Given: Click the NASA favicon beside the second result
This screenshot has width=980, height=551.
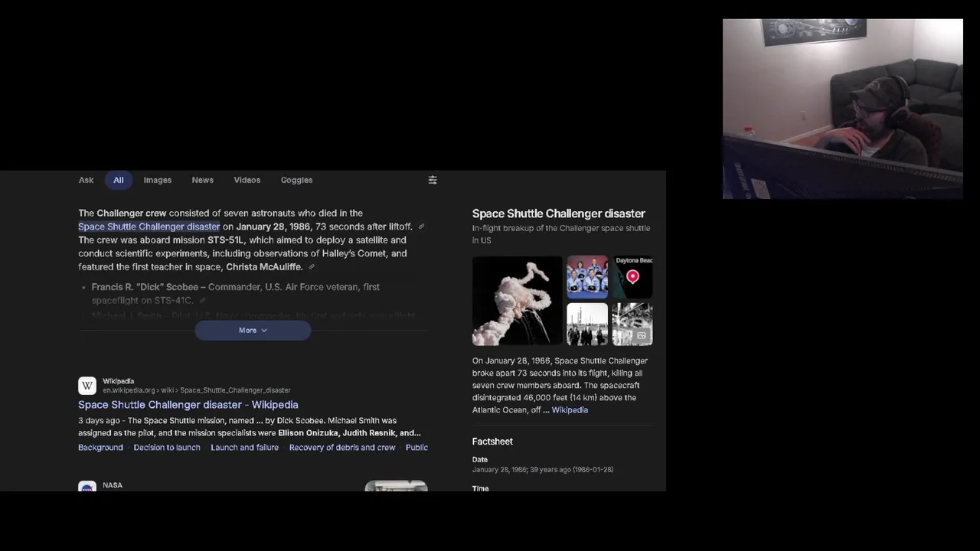Looking at the screenshot, I should [x=87, y=487].
